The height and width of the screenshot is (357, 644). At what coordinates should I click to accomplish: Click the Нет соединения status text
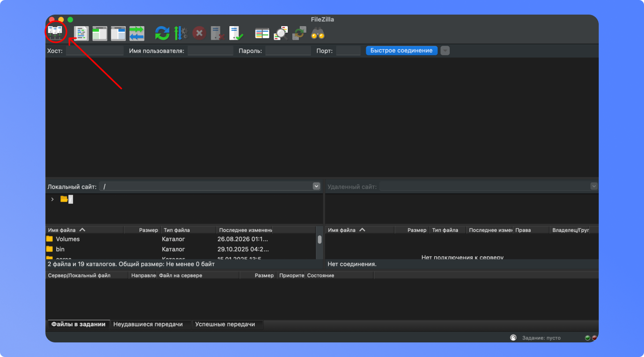click(x=352, y=264)
